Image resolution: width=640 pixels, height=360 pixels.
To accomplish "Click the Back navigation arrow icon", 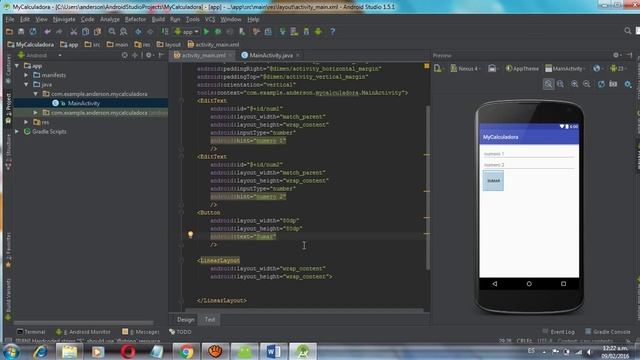I will 138,31.
